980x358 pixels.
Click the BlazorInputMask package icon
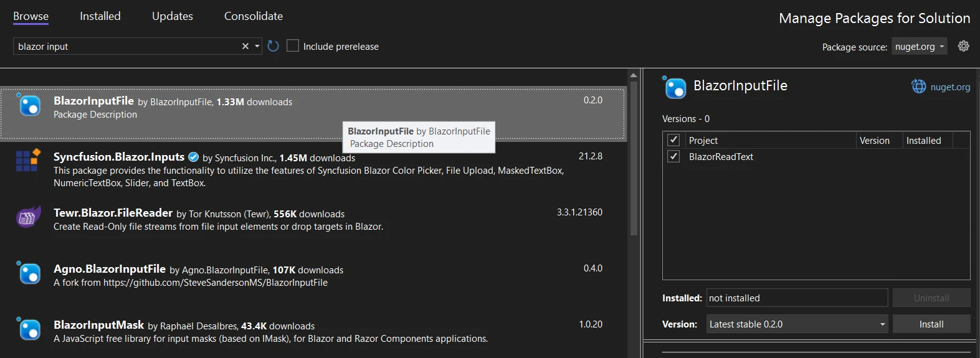tap(28, 329)
